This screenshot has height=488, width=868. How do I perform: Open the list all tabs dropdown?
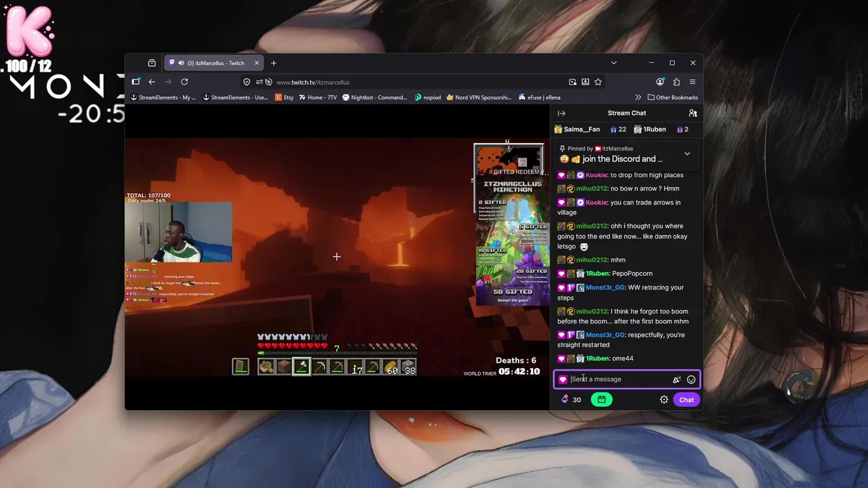pos(614,63)
